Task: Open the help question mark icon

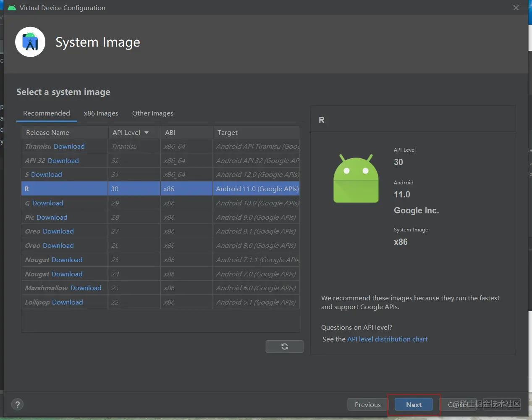Action: click(17, 404)
